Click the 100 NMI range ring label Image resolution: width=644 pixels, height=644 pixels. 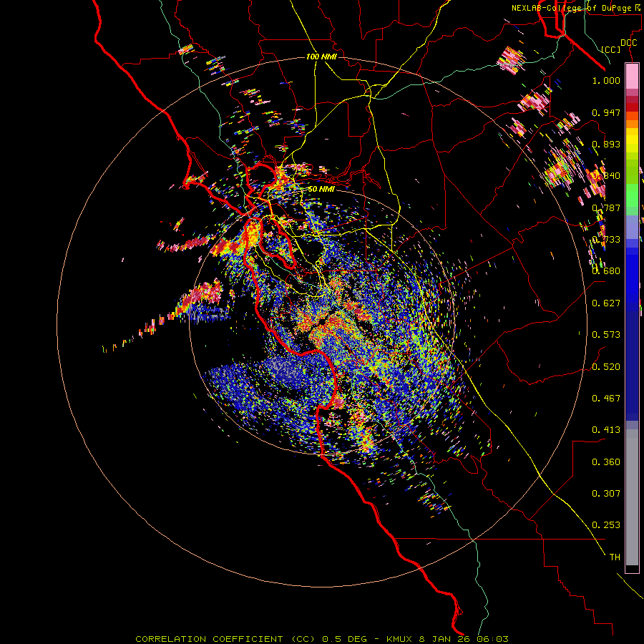[321, 57]
